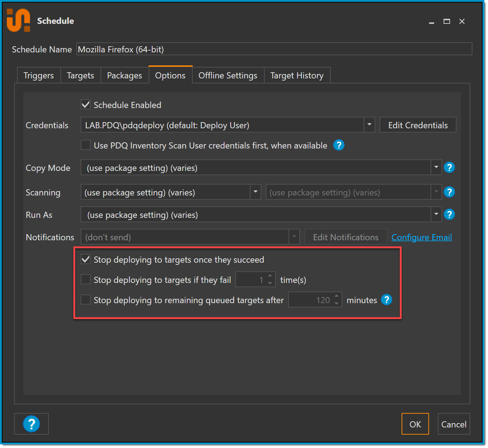This screenshot has height=448, width=488.
Task: Open help icon next to Run As
Action: (449, 214)
